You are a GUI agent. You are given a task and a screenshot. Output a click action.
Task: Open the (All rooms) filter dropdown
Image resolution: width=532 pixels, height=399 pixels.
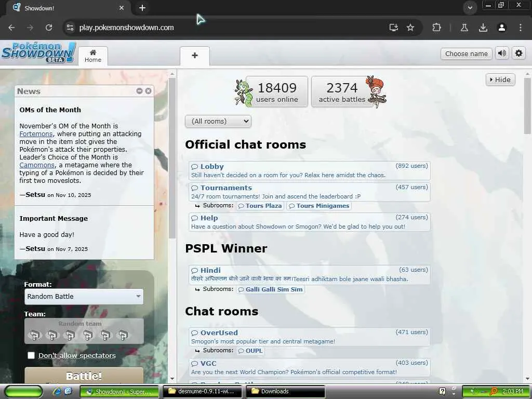click(x=218, y=121)
